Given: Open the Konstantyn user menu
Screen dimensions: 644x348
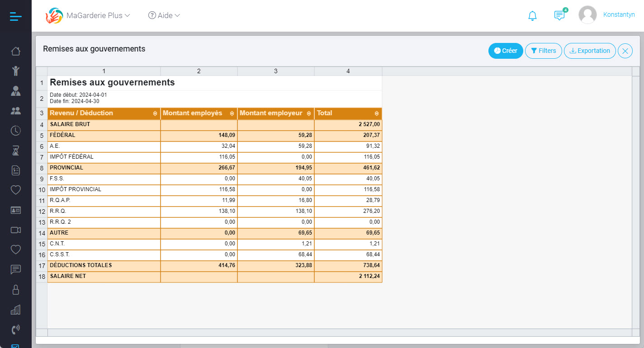Looking at the screenshot, I should 619,14.
